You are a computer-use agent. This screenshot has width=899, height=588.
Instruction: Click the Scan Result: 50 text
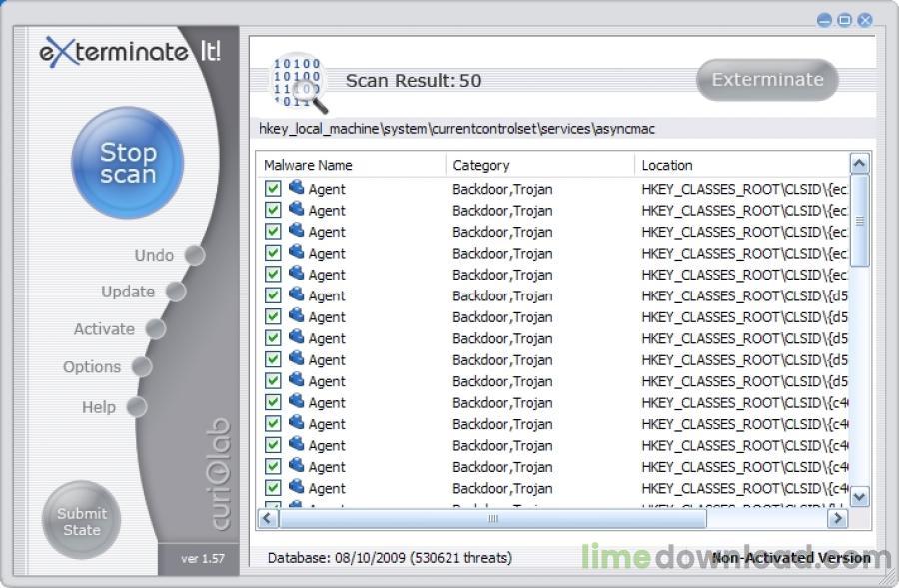414,81
